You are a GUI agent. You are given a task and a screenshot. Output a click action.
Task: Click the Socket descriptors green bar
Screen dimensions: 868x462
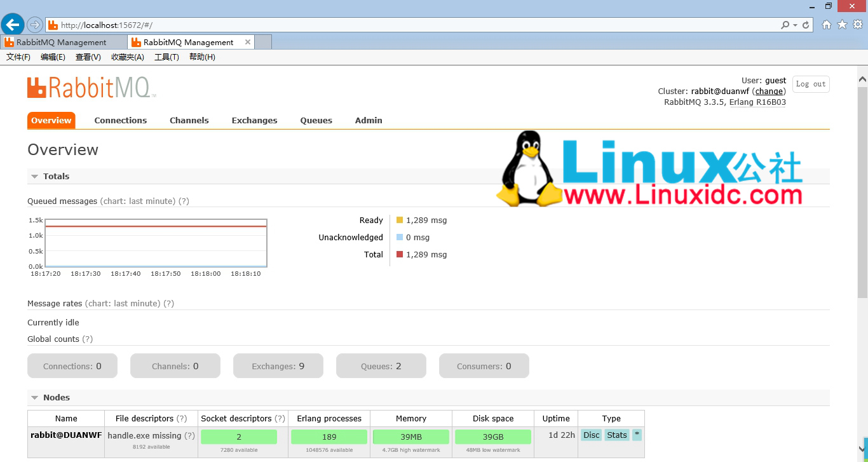click(239, 437)
